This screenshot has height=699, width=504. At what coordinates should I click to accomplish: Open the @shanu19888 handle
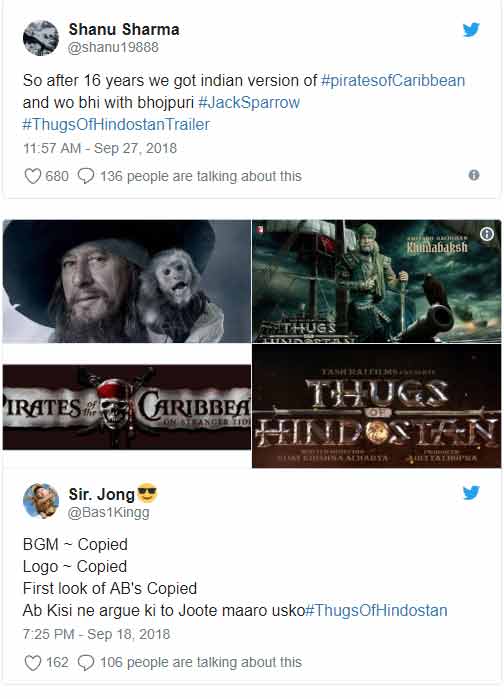113,47
